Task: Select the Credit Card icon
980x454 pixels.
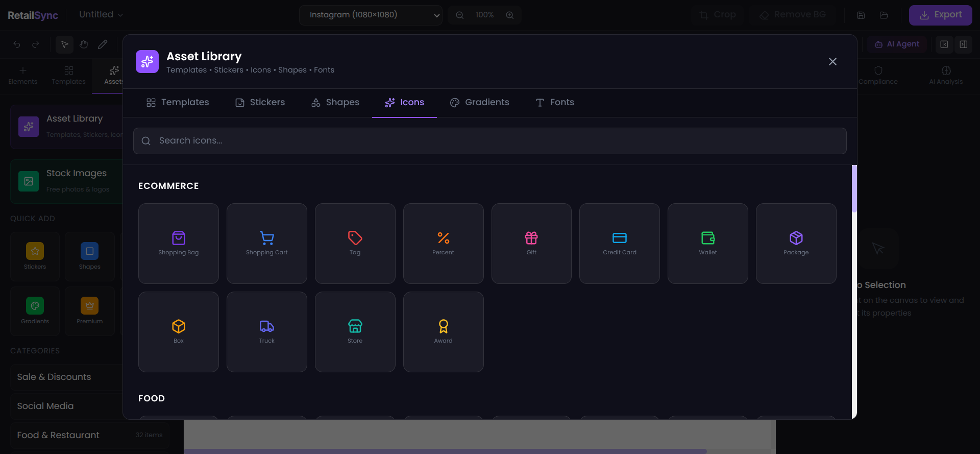Action: tap(620, 244)
